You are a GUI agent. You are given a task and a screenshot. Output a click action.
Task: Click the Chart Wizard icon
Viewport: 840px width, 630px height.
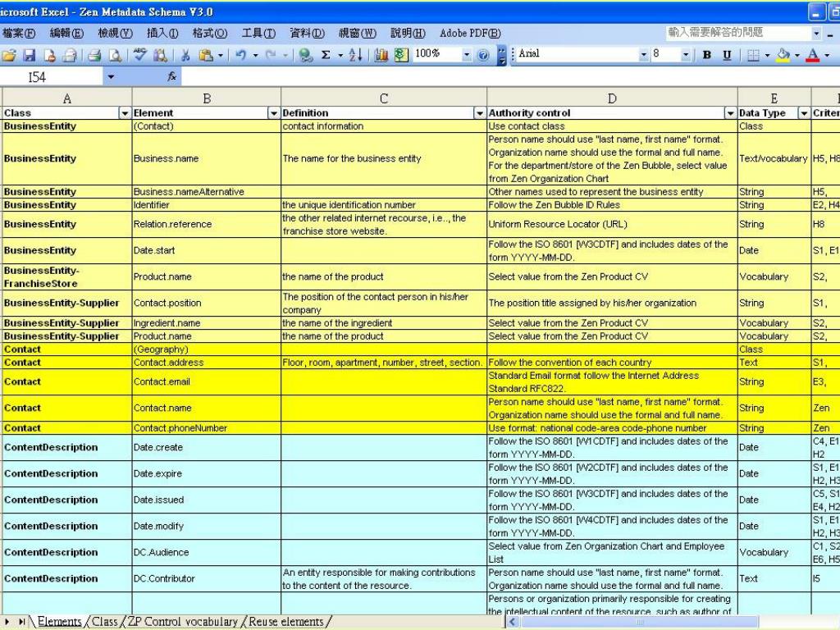[x=381, y=55]
